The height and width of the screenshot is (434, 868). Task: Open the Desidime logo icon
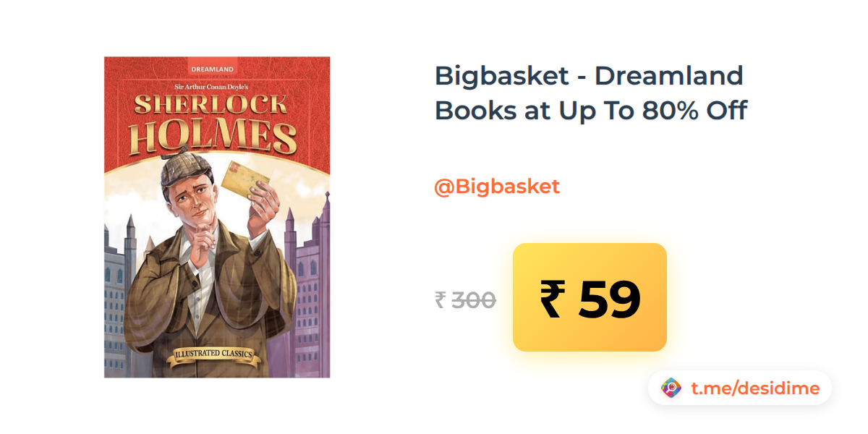672,388
